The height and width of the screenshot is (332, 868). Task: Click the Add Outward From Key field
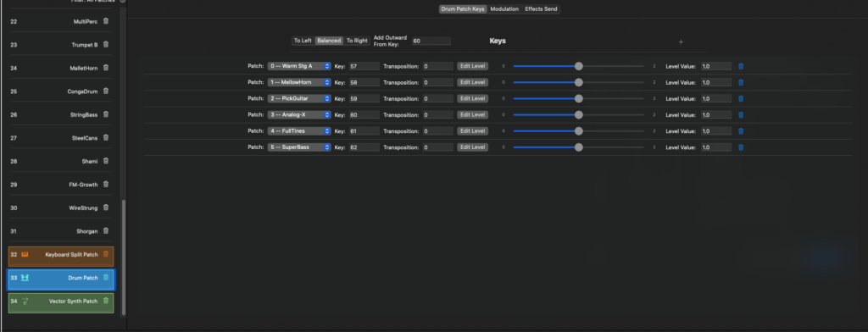pos(431,41)
